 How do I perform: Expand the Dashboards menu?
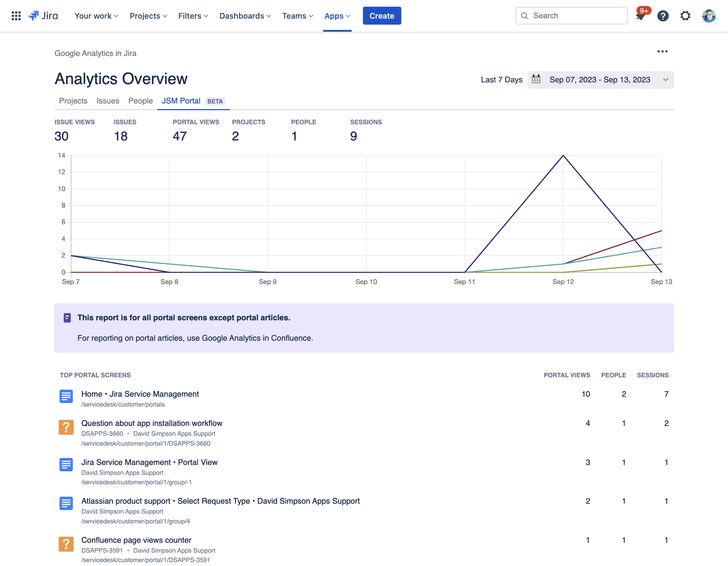coord(245,16)
